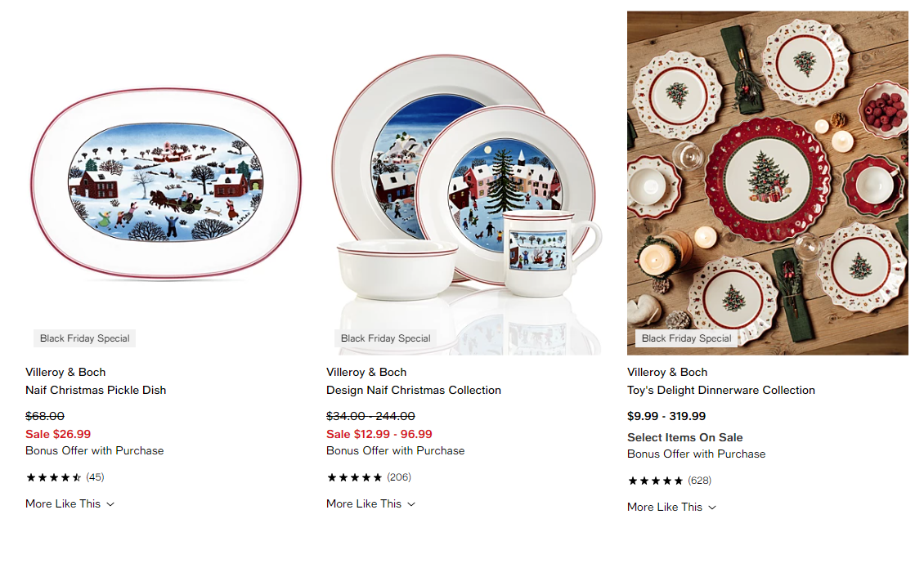The image size is (924, 577).
Task: Expand More Like This under Toy's Delight
Action: 672,508
